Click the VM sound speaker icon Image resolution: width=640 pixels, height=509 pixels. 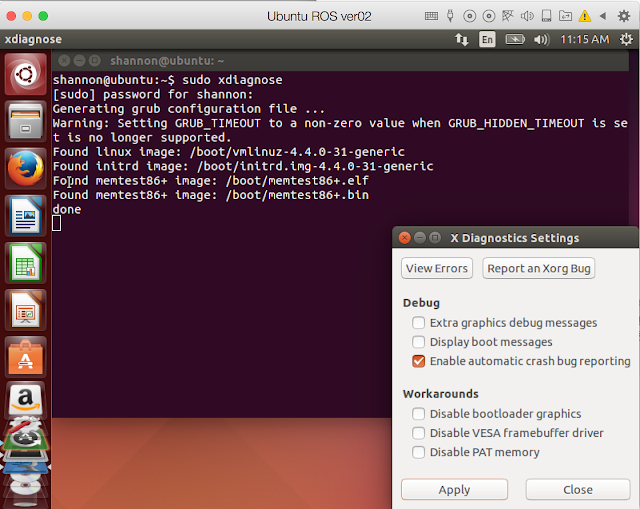[527, 16]
